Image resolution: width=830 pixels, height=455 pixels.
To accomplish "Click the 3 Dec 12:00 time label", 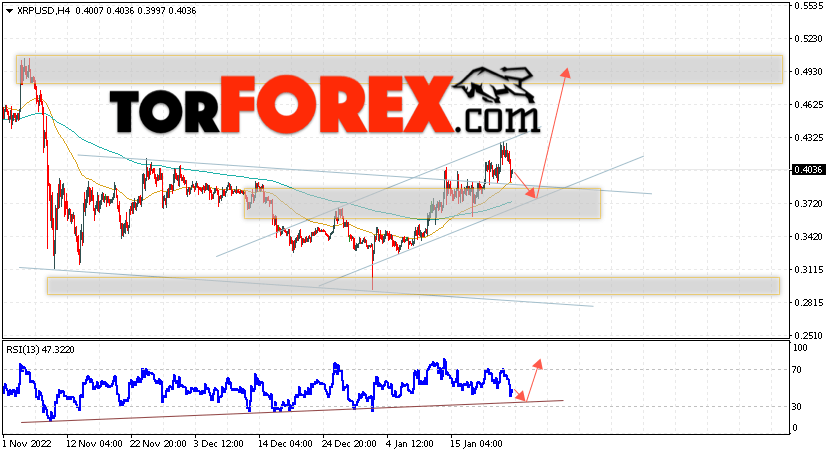I will tap(218, 443).
